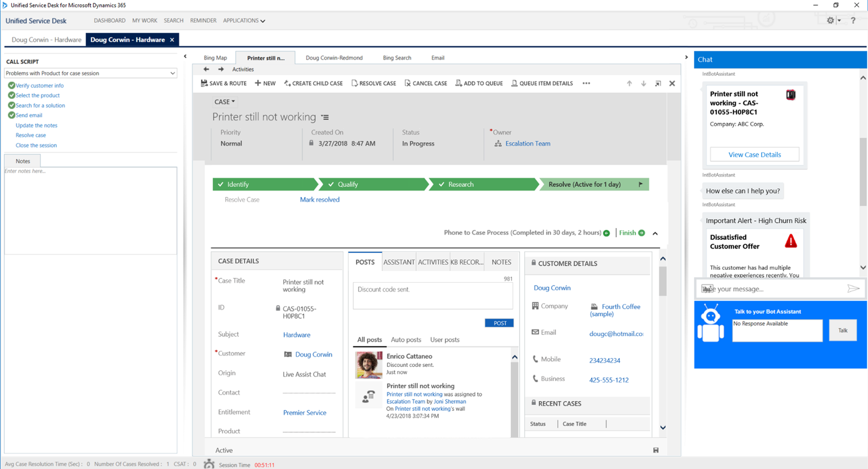This screenshot has width=868, height=469.
Task: Switch to the Bing Map tab
Action: [x=215, y=58]
